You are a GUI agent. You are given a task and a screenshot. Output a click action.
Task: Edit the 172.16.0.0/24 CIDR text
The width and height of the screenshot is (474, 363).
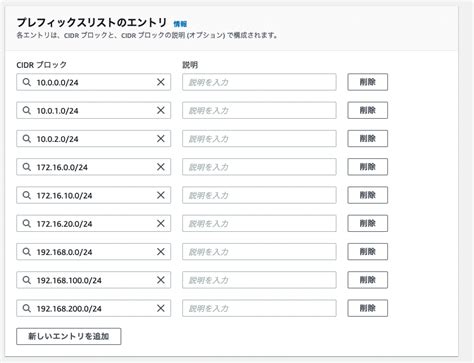[x=62, y=167]
